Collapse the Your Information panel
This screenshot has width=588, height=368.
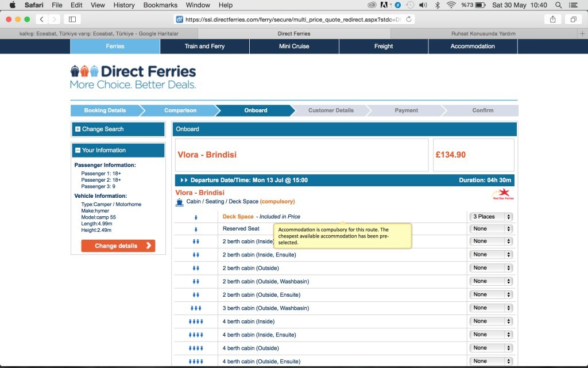tap(118, 150)
